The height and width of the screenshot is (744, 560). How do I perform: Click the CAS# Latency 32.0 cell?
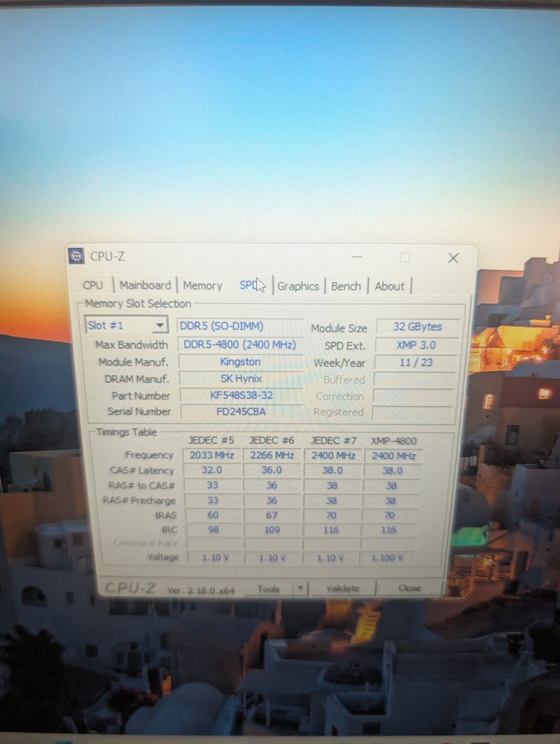[212, 470]
